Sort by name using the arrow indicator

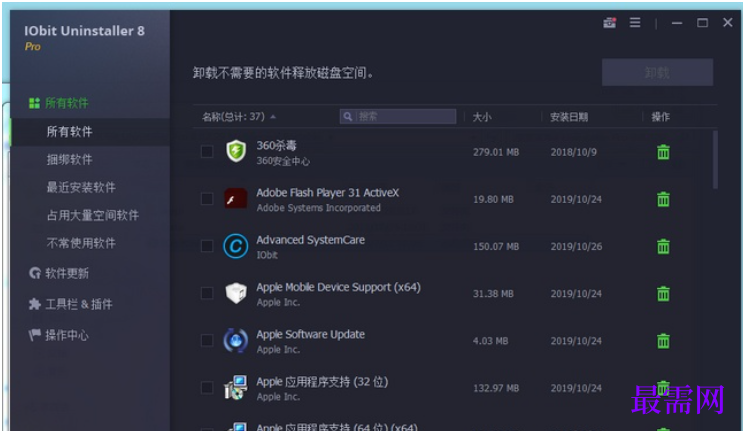(x=273, y=117)
